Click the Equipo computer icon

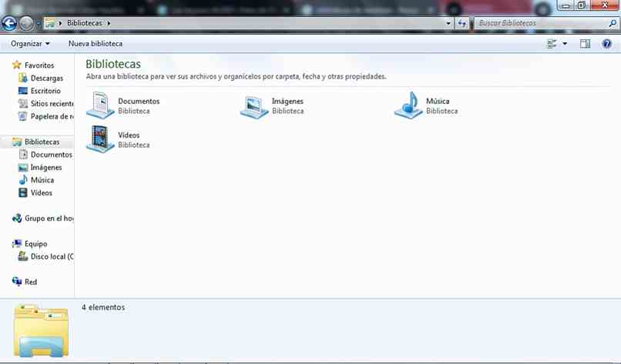pos(17,243)
